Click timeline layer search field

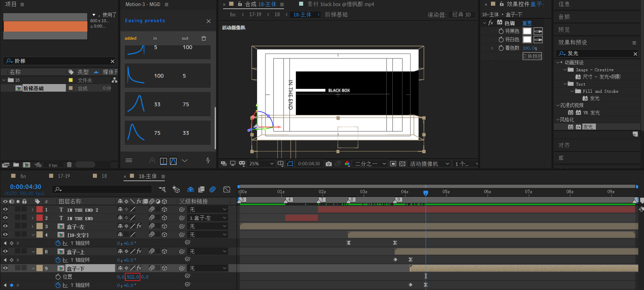point(102,189)
